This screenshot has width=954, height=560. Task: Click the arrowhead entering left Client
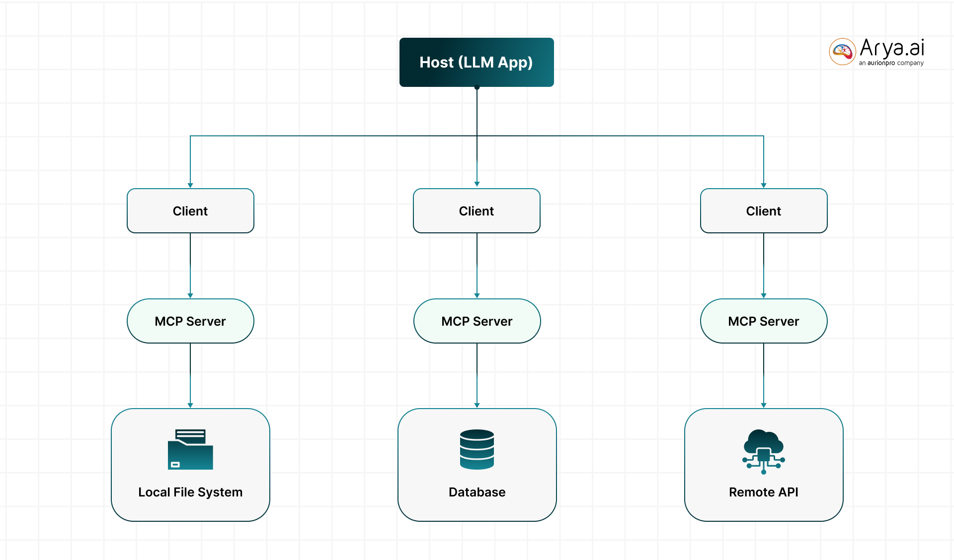pyautogui.click(x=190, y=185)
